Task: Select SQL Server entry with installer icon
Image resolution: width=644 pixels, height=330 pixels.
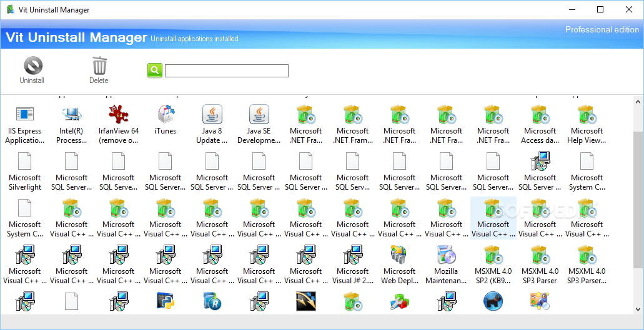Action: click(540, 171)
